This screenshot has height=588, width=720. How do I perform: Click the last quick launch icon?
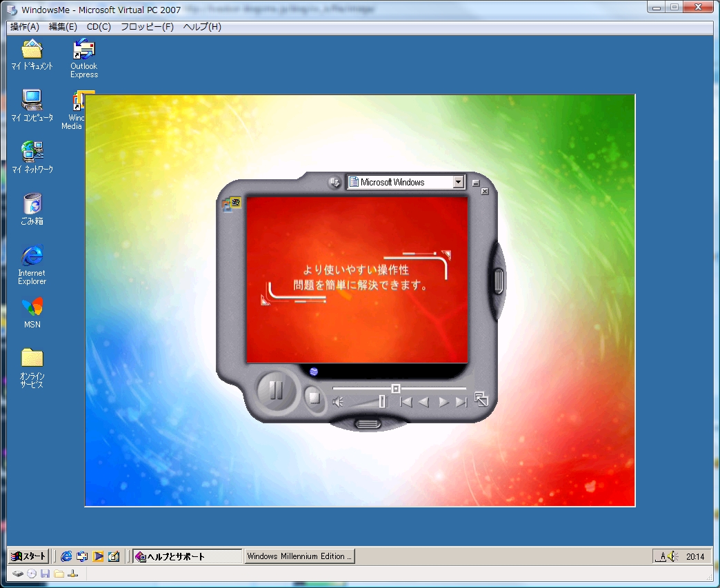click(x=113, y=556)
